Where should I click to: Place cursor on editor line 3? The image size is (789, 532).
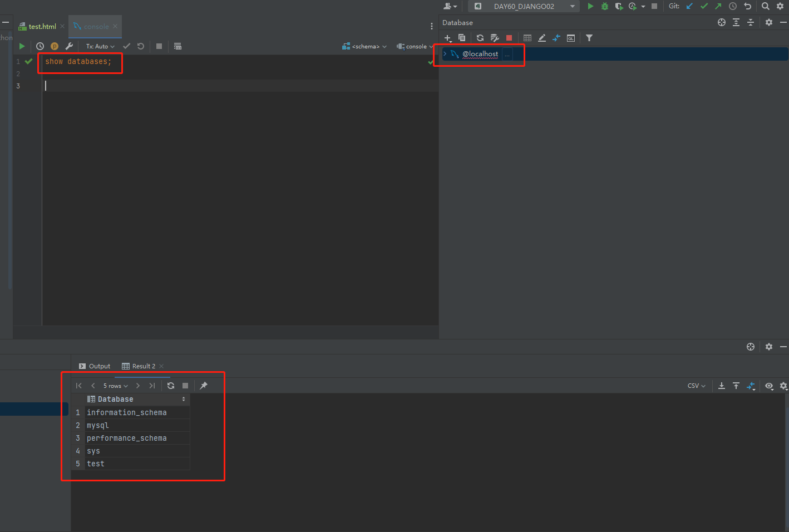tap(239, 86)
